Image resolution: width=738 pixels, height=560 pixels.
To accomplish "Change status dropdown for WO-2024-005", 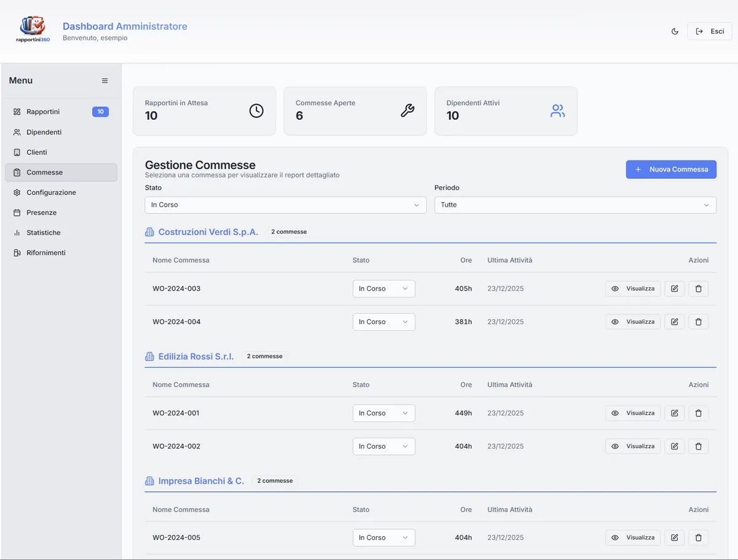I will click(x=384, y=537).
